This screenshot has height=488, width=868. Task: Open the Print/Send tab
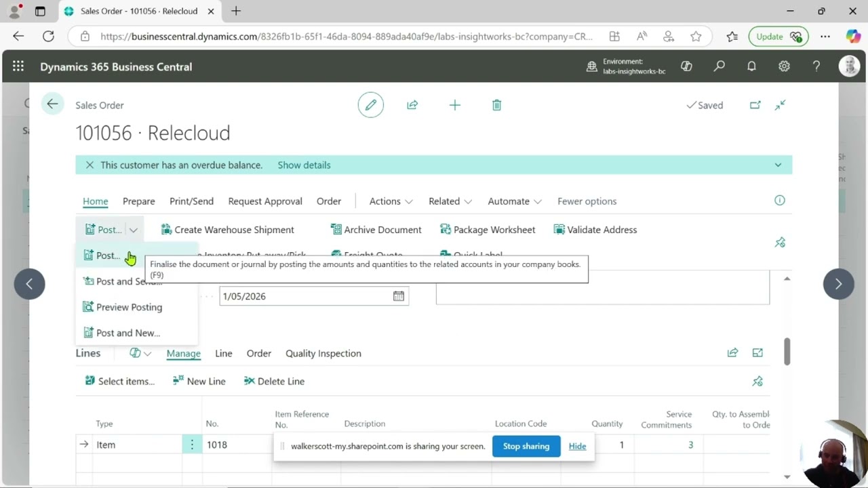tap(191, 201)
